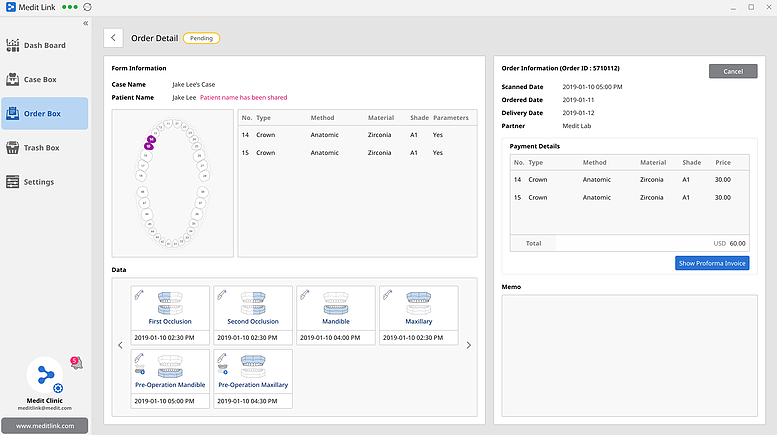The width and height of the screenshot is (777, 436).
Task: Open the Pre-Operation Maxillary scan thumbnail
Action: [x=252, y=370]
